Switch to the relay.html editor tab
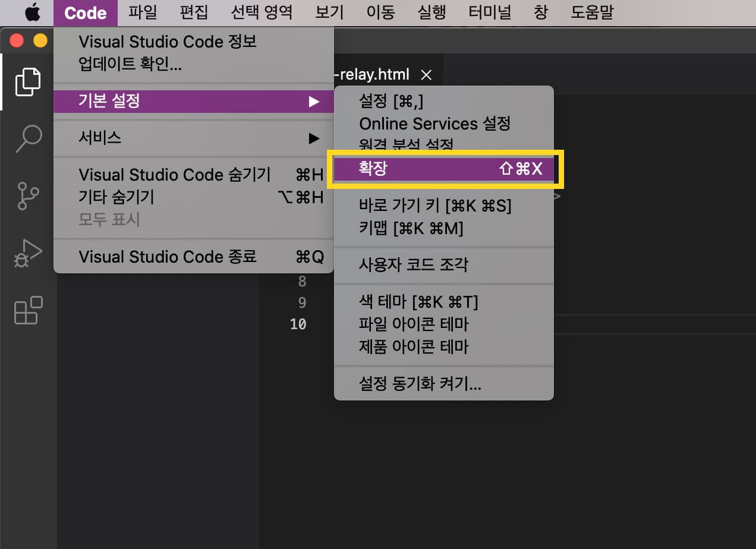The image size is (756, 549). [x=374, y=74]
